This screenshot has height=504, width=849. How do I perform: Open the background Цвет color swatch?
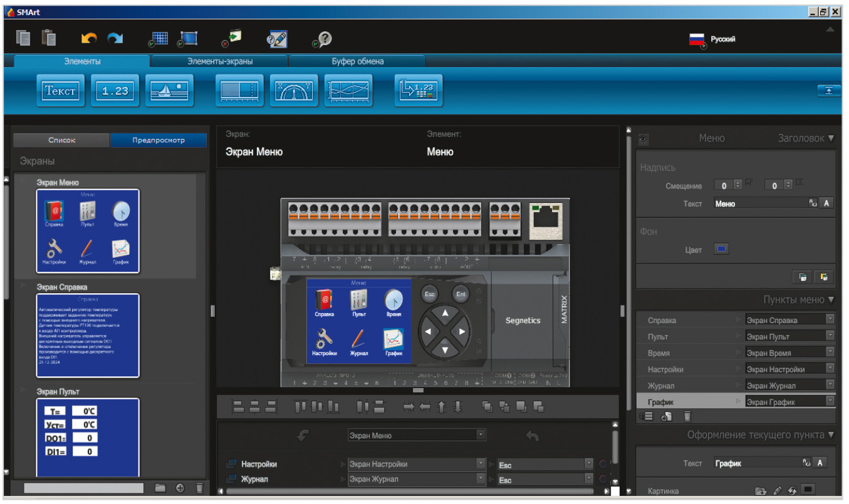point(720,250)
